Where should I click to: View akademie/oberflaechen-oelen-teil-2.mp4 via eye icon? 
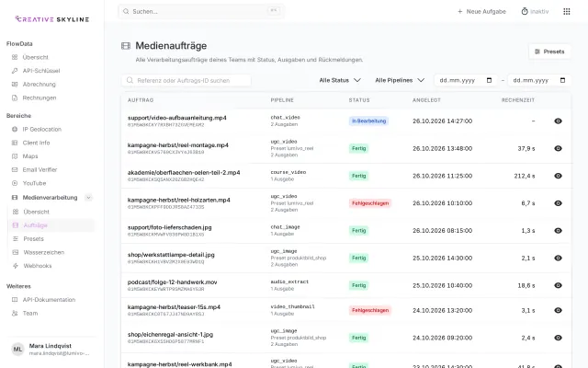tap(558, 176)
